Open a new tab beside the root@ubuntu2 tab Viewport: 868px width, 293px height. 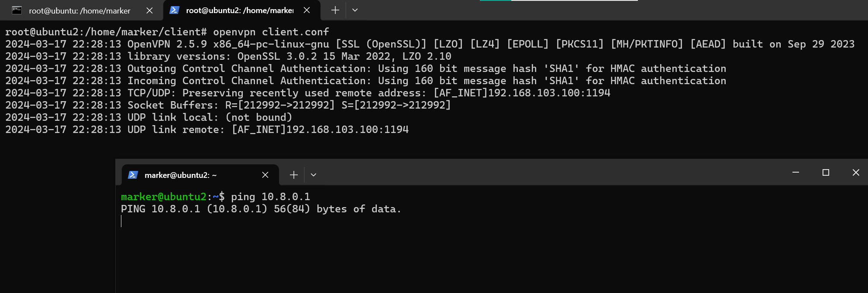tap(335, 10)
